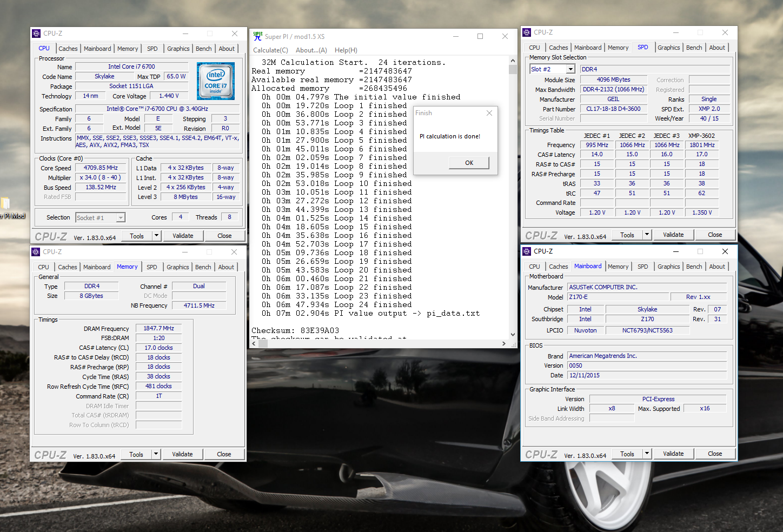The width and height of the screenshot is (783, 532).
Task: Select CPU tab in the Mainboard window
Action: tap(534, 267)
